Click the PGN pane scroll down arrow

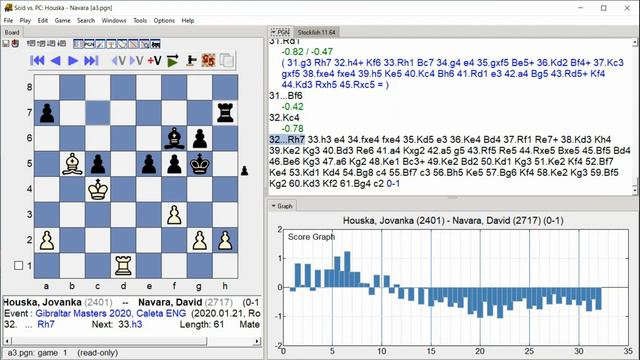pos(635,190)
